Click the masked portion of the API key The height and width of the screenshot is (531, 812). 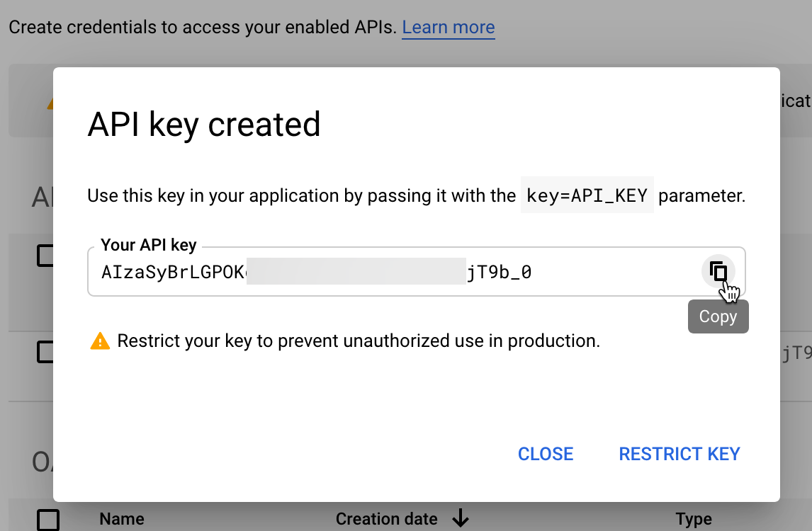[354, 270]
